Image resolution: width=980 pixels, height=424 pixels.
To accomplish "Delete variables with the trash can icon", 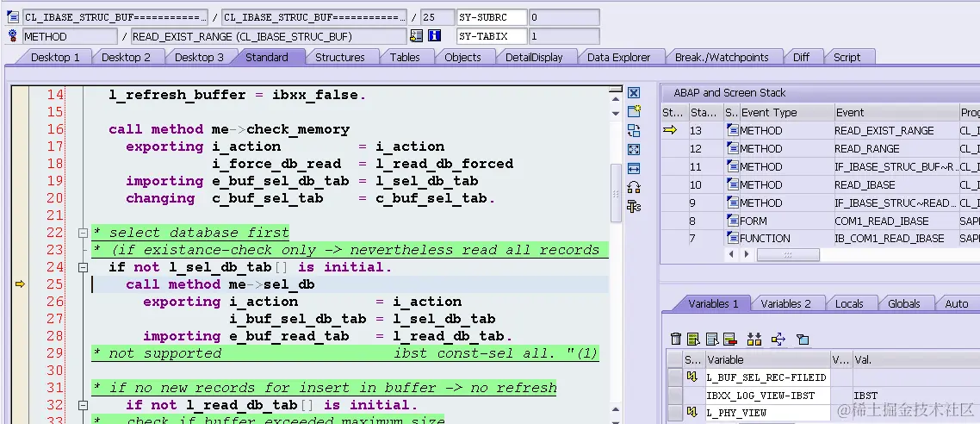I will pos(676,339).
